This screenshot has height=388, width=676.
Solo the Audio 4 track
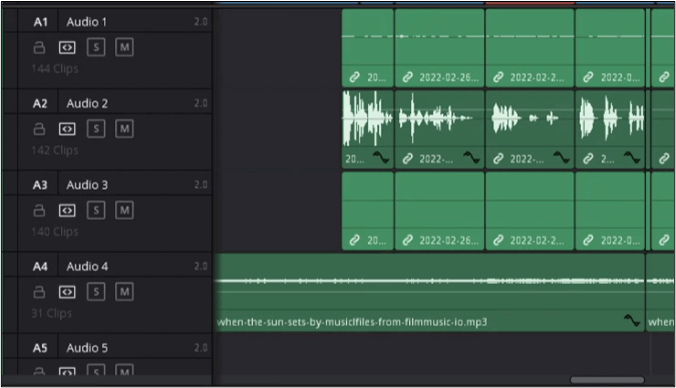[x=96, y=292]
